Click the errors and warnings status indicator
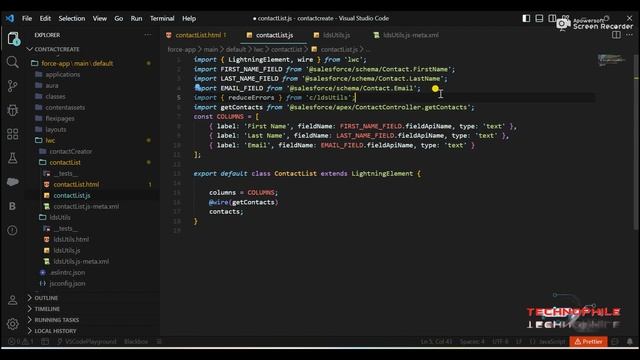The image size is (640, 360). (21, 342)
